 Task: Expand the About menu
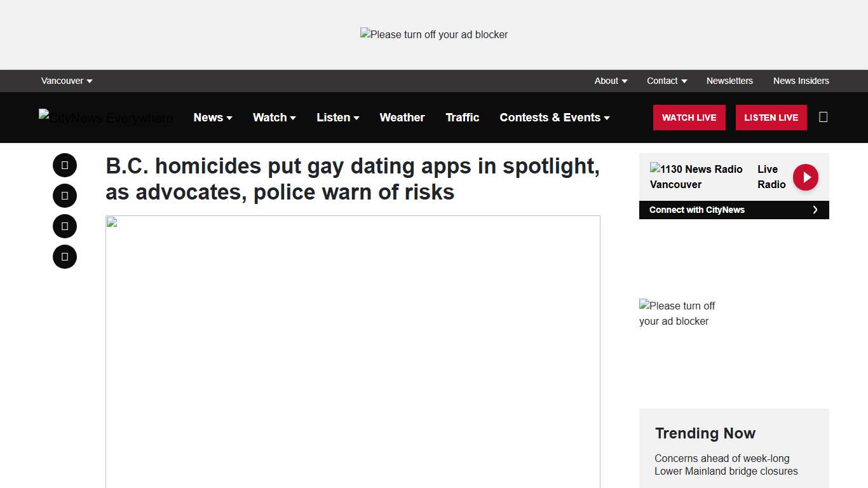point(610,81)
